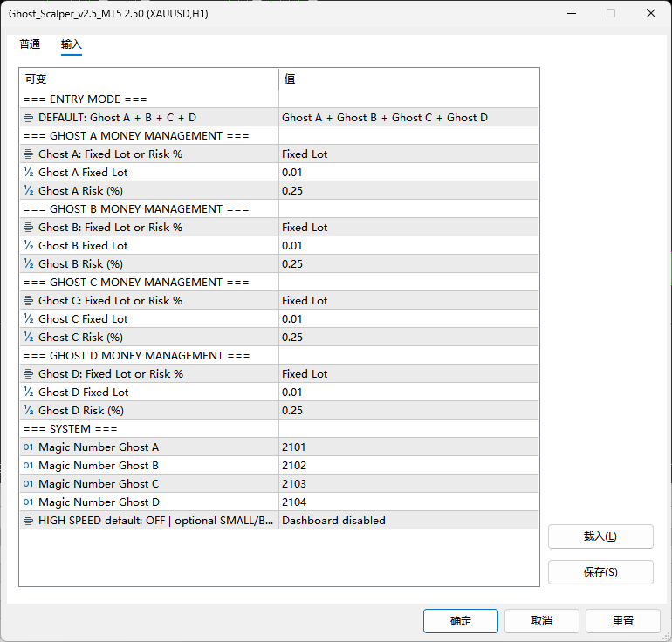The height and width of the screenshot is (642, 672).
Task: Edit Ghost C Risk (%) value 0.25
Action: tap(408, 337)
